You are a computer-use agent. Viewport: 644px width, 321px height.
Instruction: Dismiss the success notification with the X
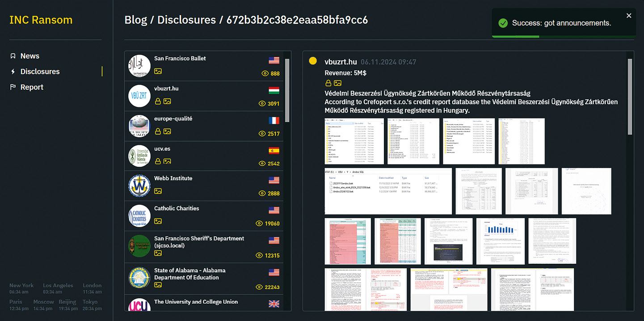pos(629,16)
